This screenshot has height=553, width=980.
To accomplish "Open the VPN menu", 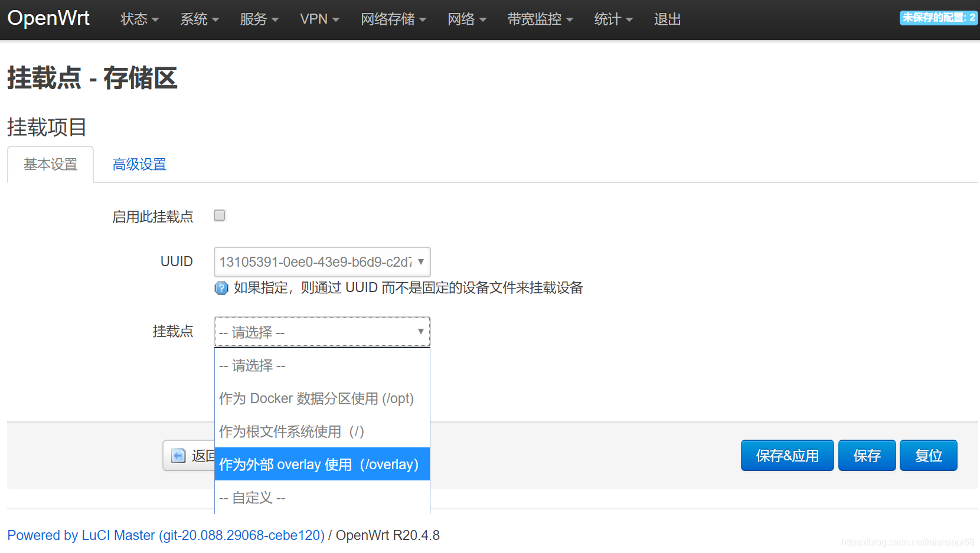I will click(320, 19).
